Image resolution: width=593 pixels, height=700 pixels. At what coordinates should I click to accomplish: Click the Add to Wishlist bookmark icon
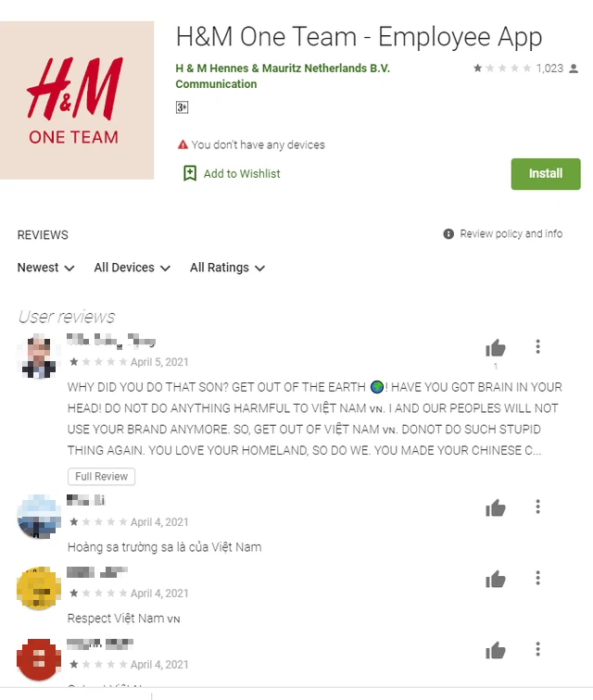[190, 173]
